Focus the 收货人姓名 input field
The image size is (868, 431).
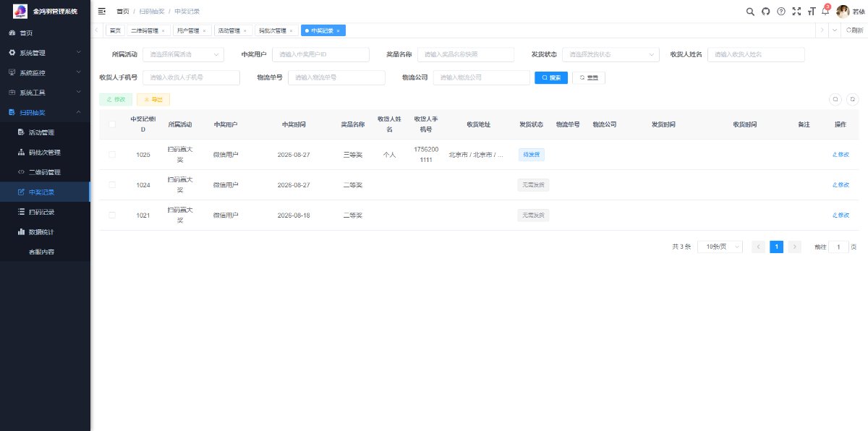(x=756, y=54)
